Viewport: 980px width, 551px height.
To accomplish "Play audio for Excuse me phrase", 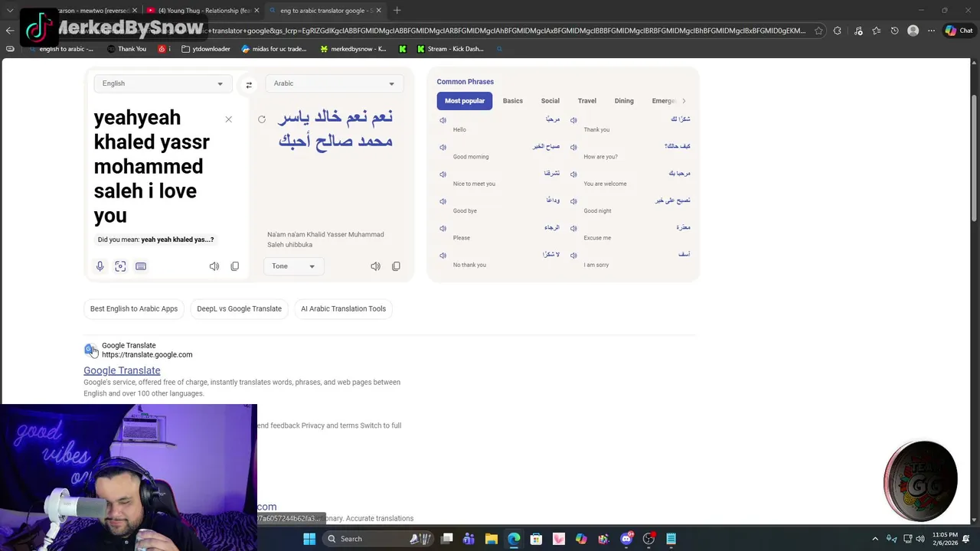I will click(x=573, y=228).
